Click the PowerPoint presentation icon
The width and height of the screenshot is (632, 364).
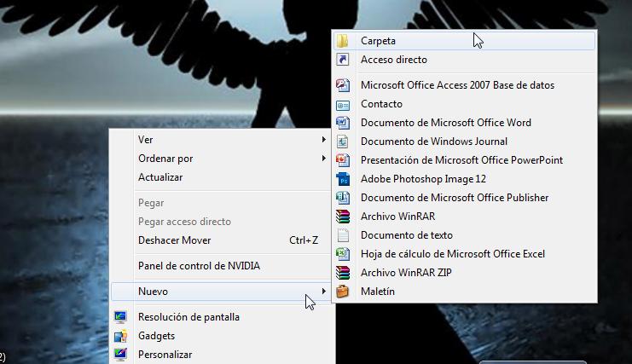(343, 160)
